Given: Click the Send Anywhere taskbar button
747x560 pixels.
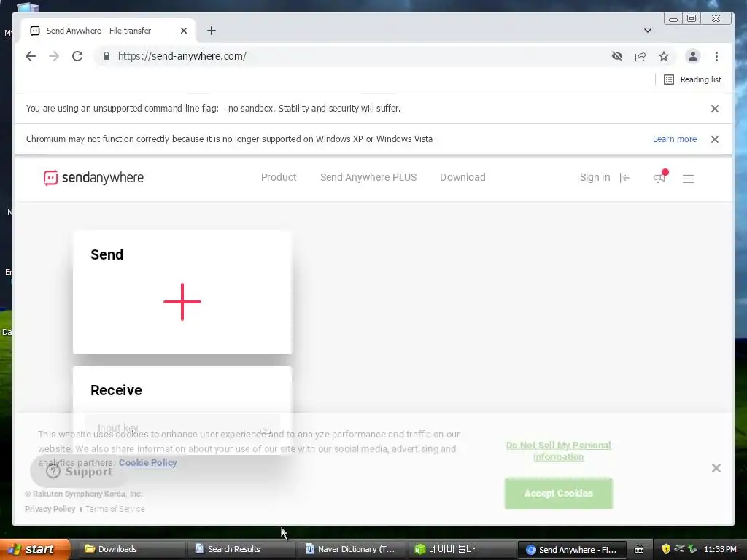Looking at the screenshot, I should pyautogui.click(x=570, y=550).
